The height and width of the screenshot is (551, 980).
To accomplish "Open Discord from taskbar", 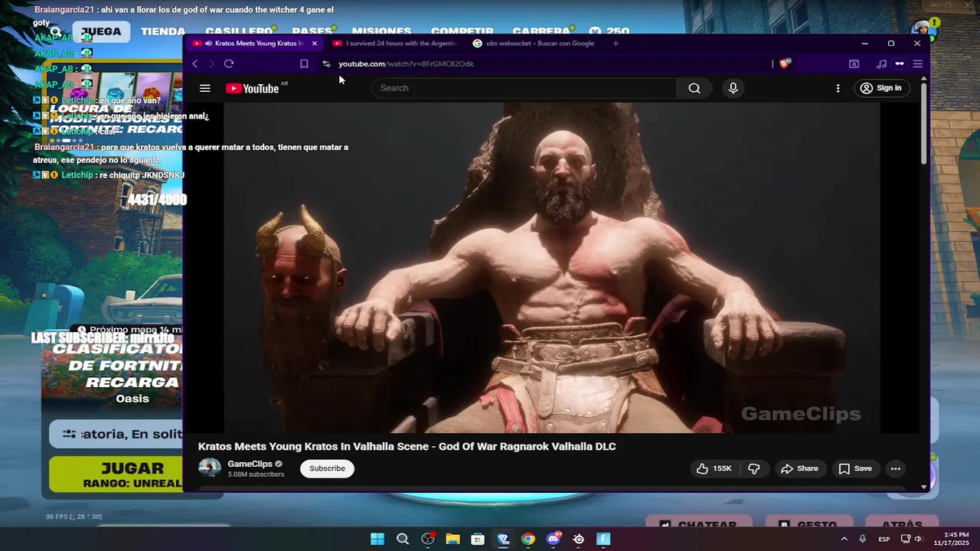I will [x=554, y=539].
